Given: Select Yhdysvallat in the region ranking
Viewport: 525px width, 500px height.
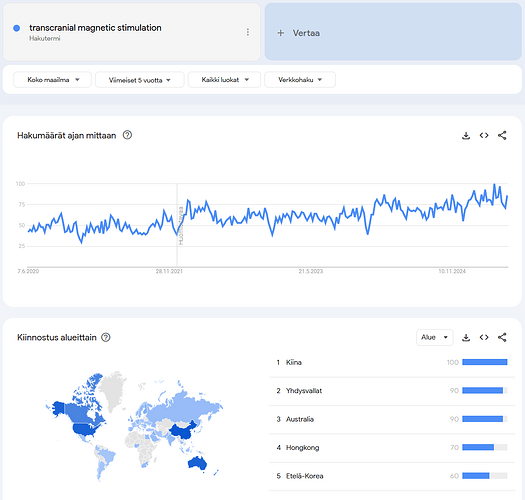Looking at the screenshot, I should pyautogui.click(x=392, y=391).
